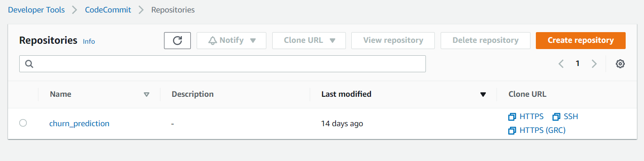Click the Create repository button

[x=581, y=41]
